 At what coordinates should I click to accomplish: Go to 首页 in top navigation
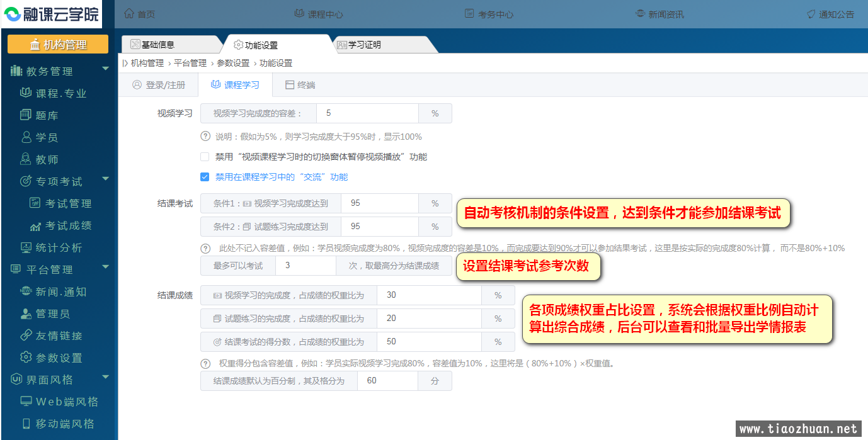[140, 14]
